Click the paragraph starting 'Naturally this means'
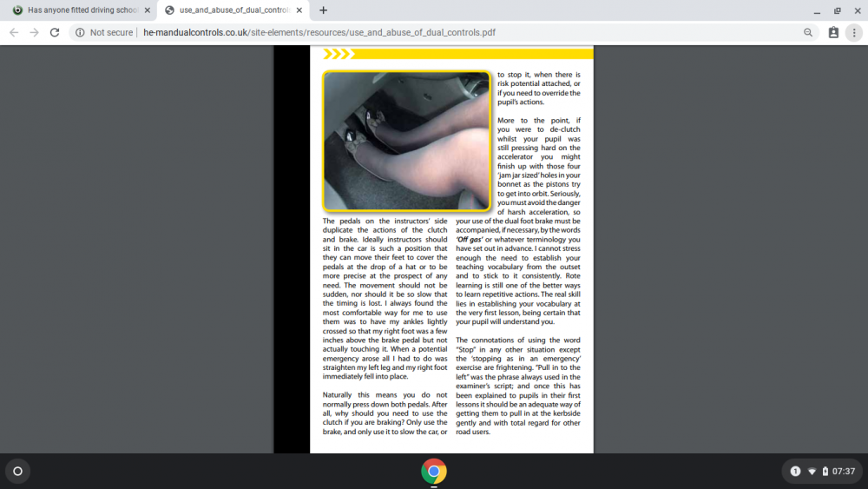The width and height of the screenshot is (868, 489). pyautogui.click(x=385, y=413)
